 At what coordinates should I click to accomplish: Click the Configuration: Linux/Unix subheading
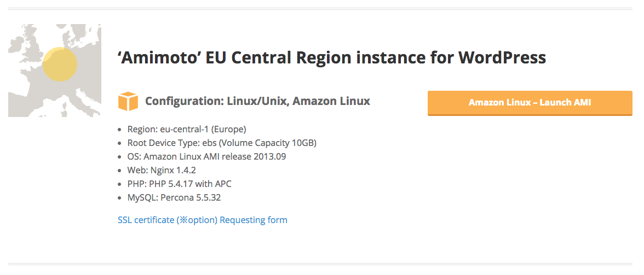point(257,101)
